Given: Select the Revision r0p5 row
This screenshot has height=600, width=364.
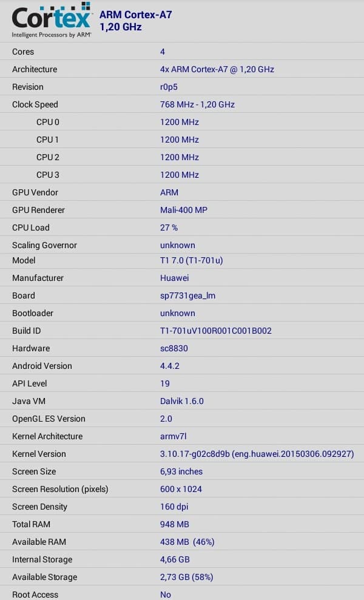Looking at the screenshot, I should coord(182,87).
